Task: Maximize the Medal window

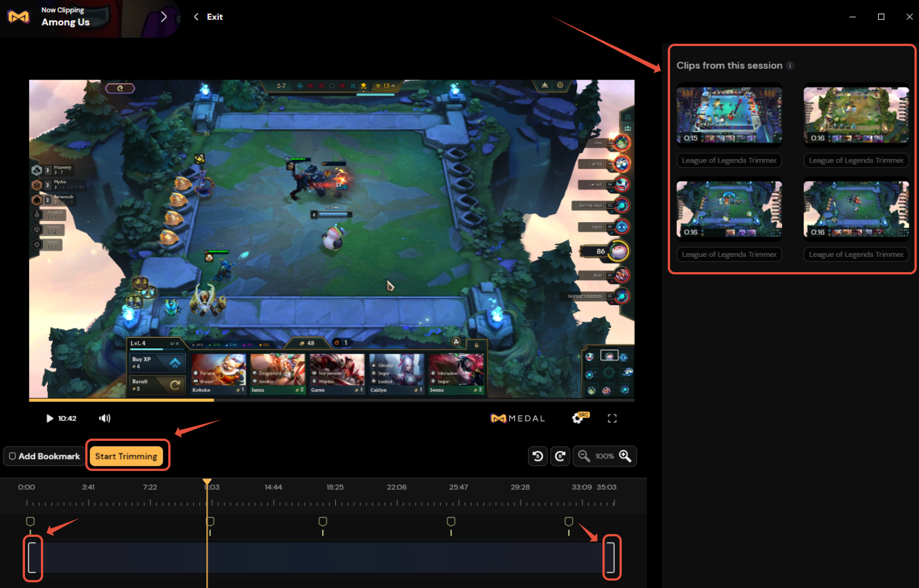Action: pyautogui.click(x=881, y=17)
